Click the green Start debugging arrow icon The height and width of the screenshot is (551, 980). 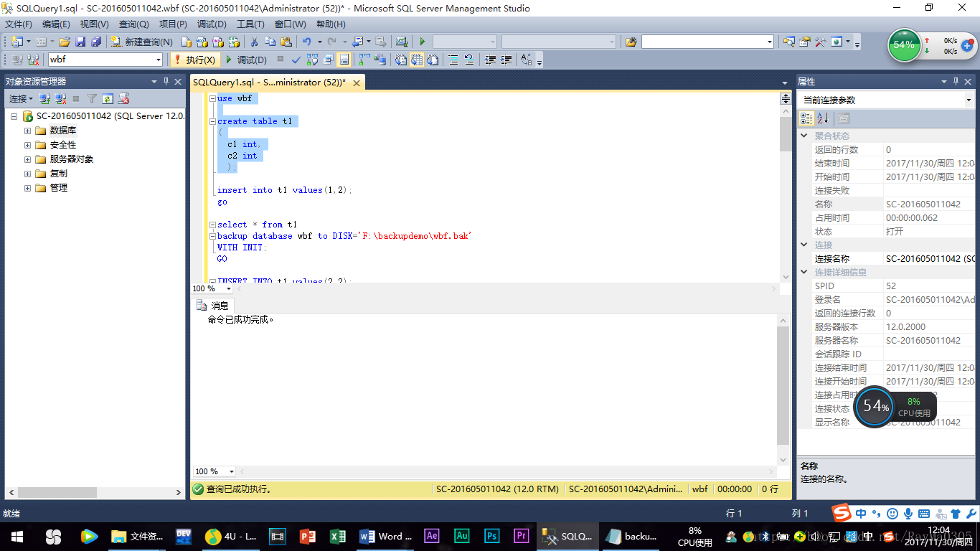coord(423,42)
